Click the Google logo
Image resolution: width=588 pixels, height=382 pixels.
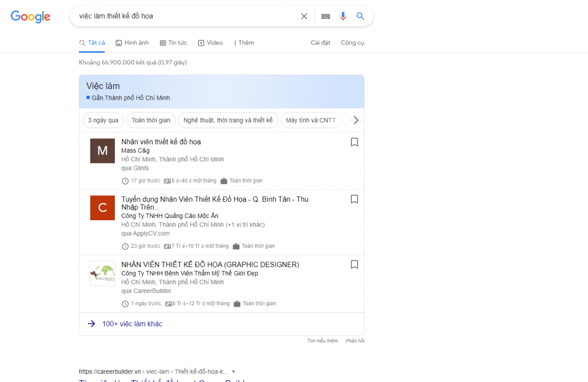[30, 17]
